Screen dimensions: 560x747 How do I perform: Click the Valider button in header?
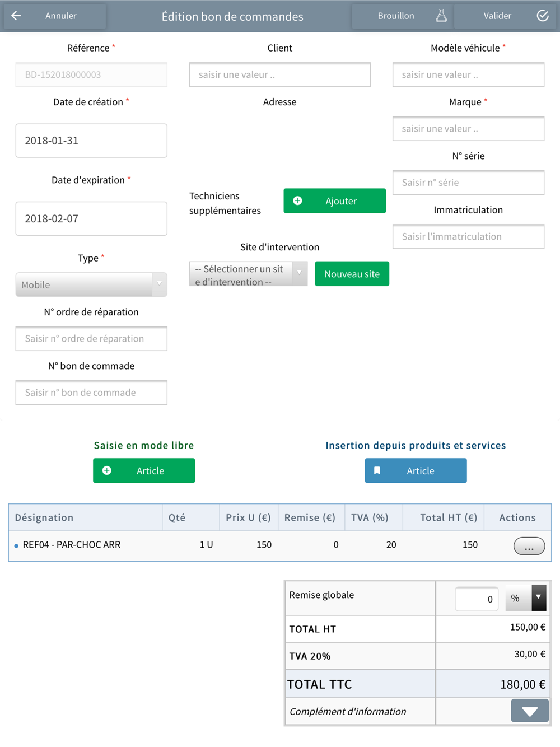[x=506, y=16]
